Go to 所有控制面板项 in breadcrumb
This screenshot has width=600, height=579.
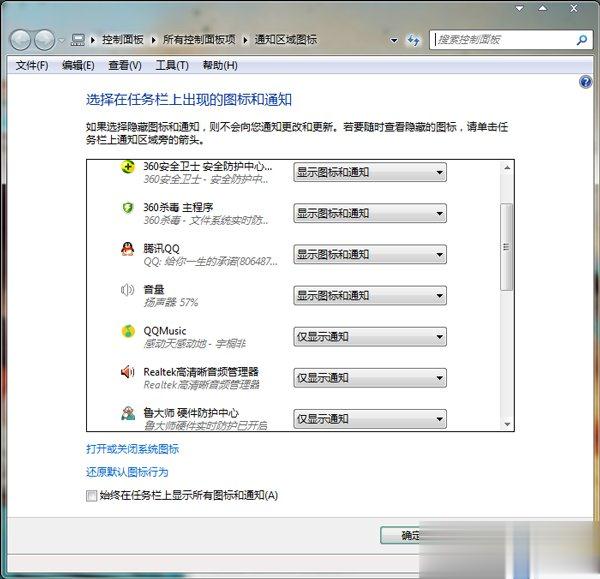click(x=199, y=40)
